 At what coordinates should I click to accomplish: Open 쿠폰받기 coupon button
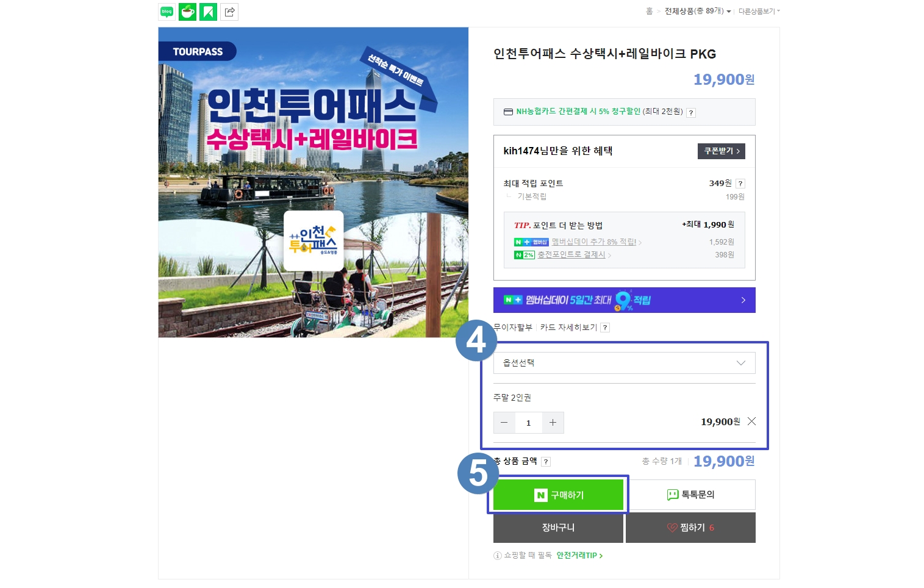(x=722, y=151)
